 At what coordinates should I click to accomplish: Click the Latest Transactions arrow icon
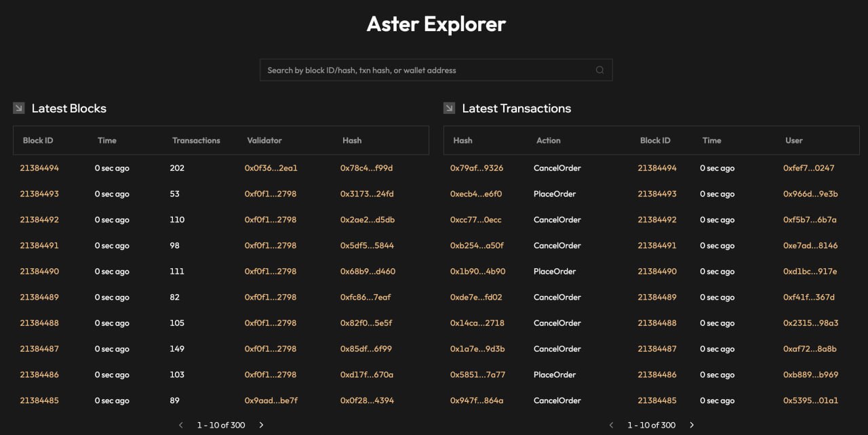(x=449, y=108)
